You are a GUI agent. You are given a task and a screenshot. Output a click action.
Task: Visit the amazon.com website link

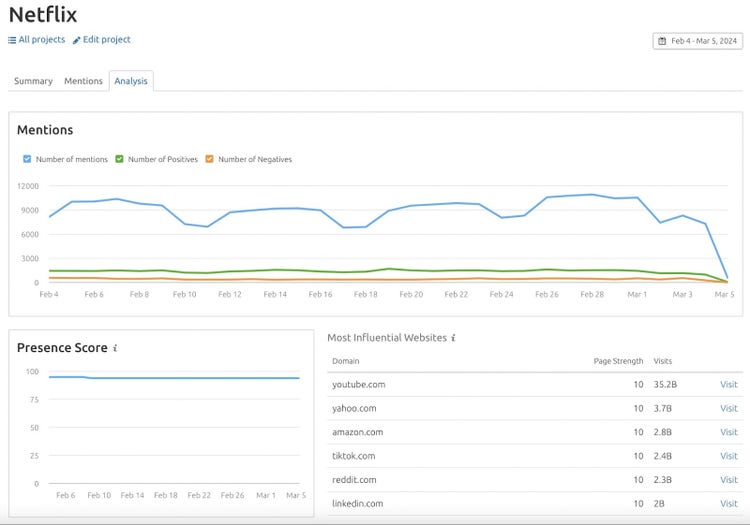pyautogui.click(x=728, y=432)
